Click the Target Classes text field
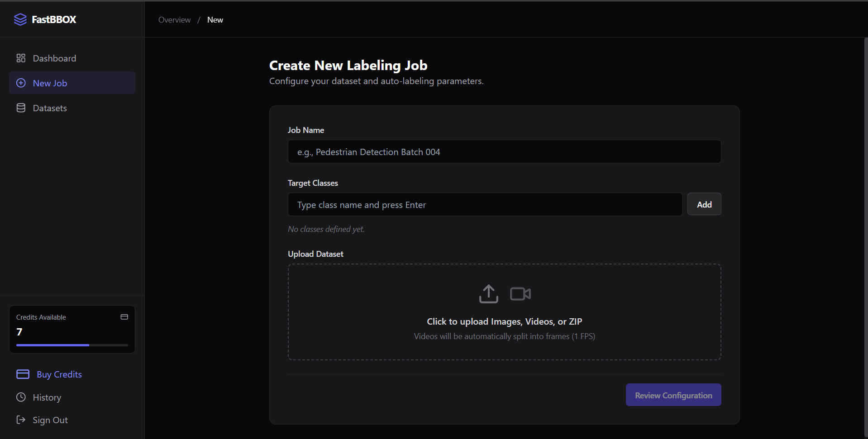The width and height of the screenshot is (868, 439). 484,204
